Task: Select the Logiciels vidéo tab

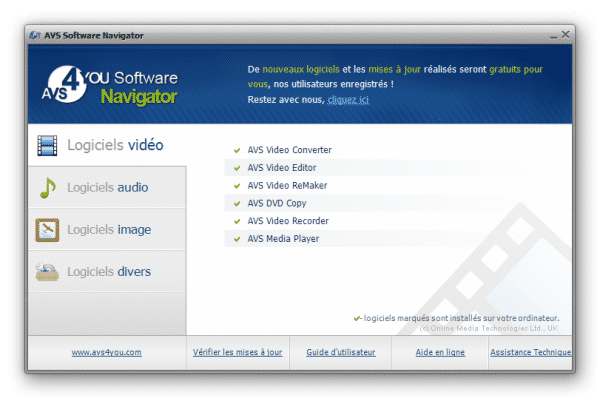Action: click(107, 145)
